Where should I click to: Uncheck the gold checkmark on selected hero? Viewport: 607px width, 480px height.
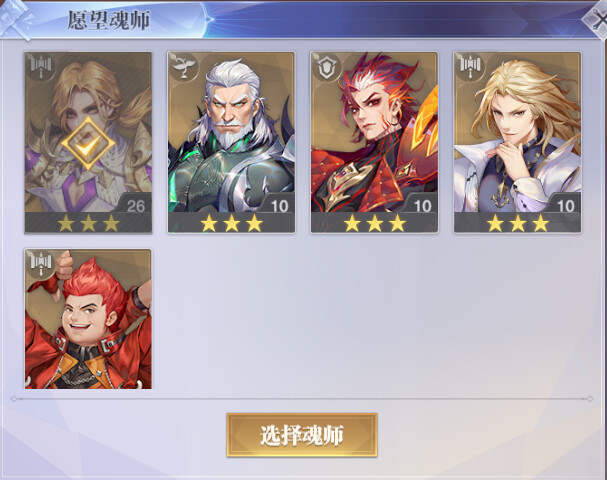88,144
